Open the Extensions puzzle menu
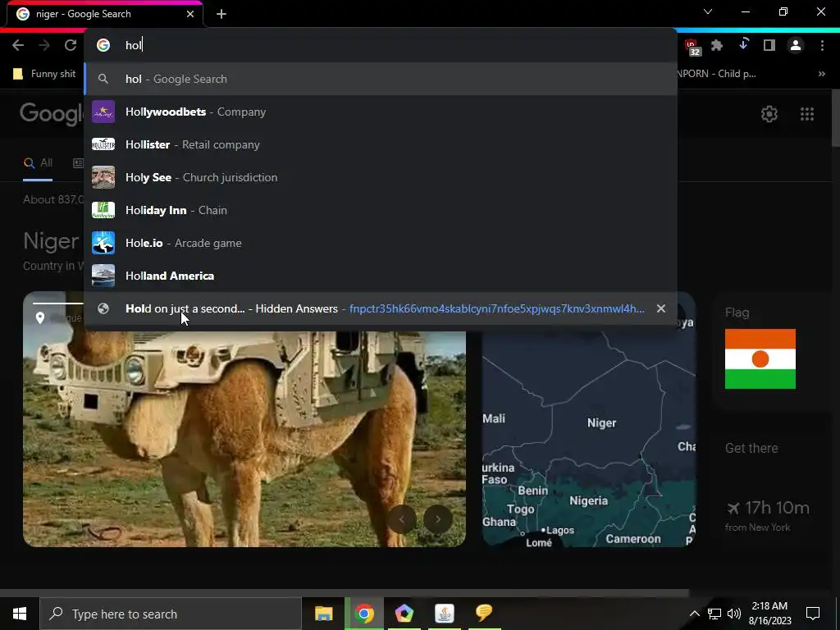840x630 pixels. point(717,46)
